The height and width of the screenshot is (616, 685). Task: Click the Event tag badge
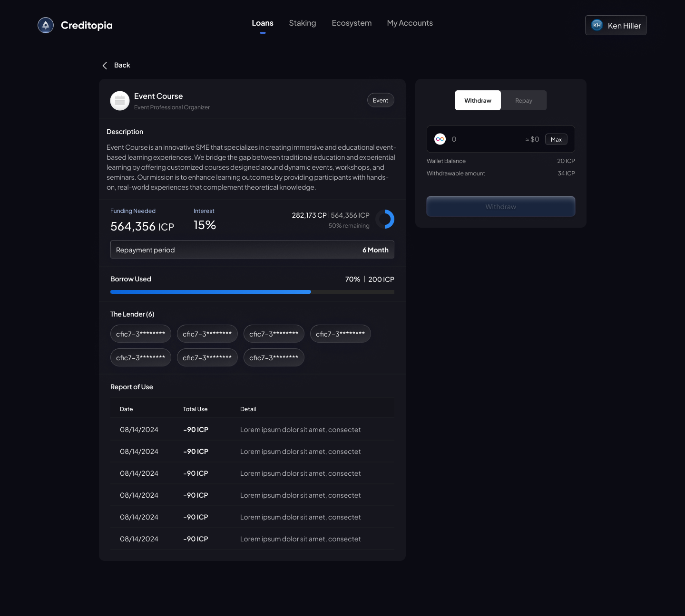click(x=381, y=100)
